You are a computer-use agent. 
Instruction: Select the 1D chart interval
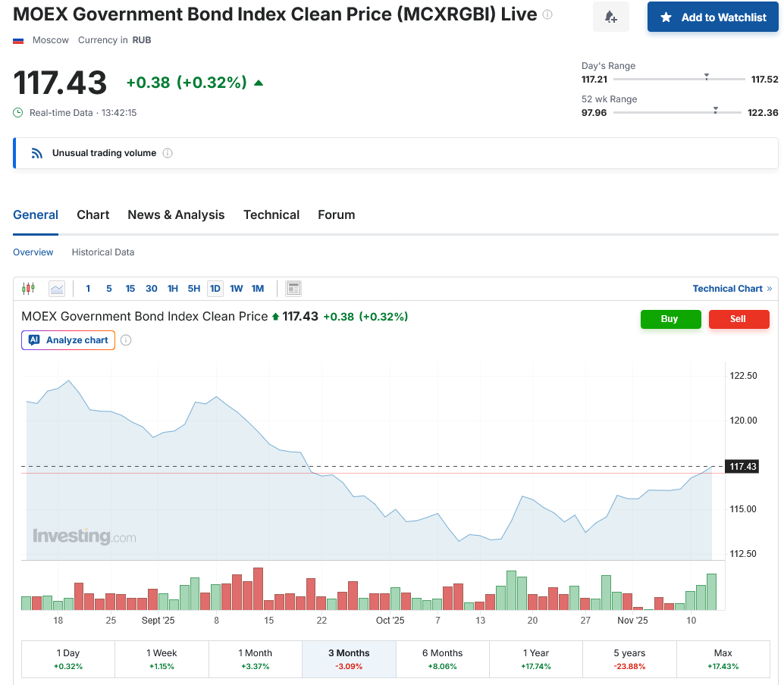click(x=215, y=289)
